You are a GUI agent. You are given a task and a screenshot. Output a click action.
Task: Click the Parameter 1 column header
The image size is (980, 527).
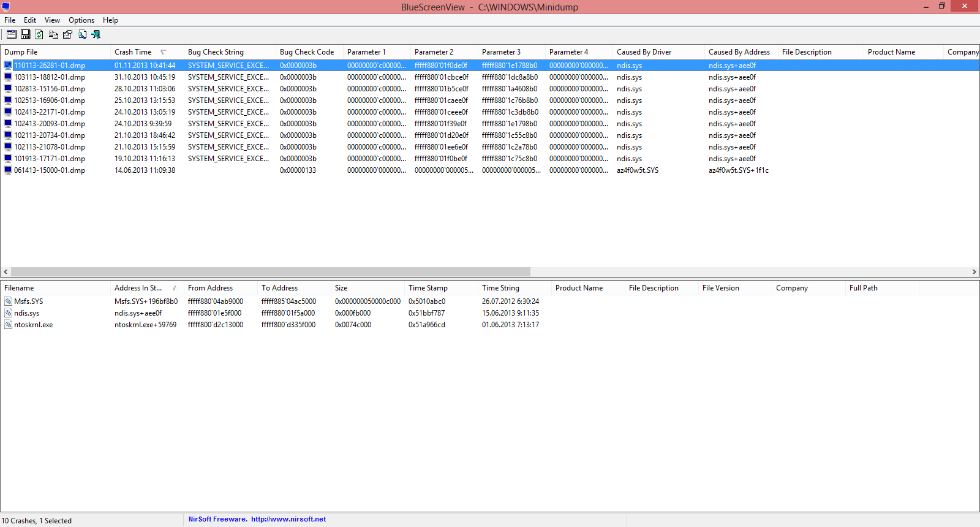(377, 52)
